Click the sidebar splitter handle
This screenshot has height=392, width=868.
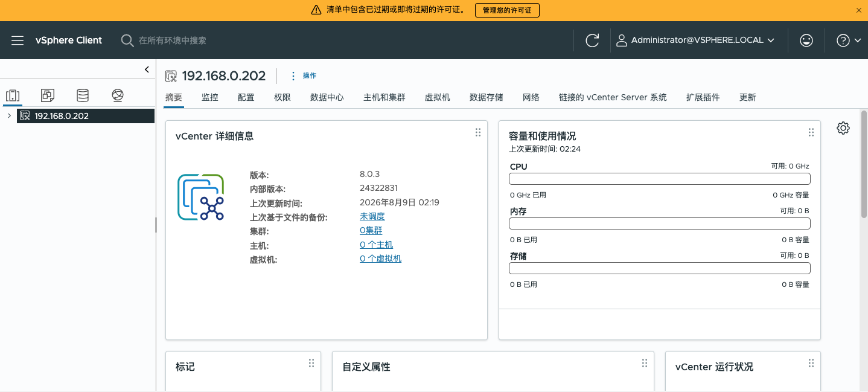tap(156, 225)
